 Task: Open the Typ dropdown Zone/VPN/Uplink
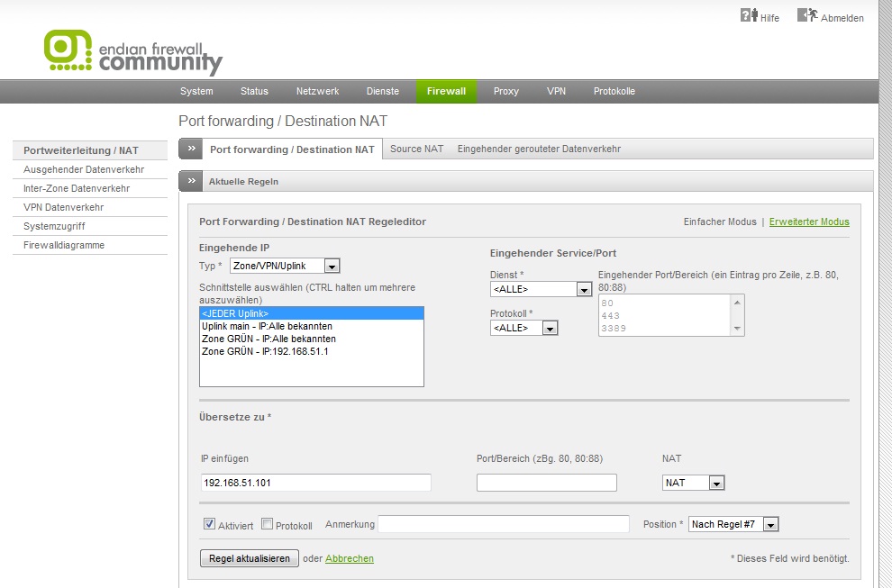[x=285, y=266]
